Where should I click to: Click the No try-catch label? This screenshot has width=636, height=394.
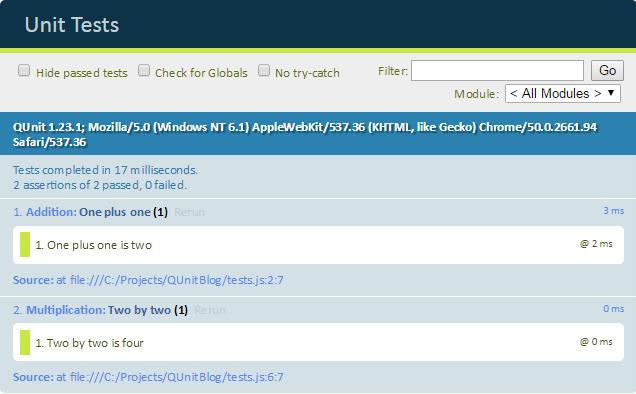point(307,73)
